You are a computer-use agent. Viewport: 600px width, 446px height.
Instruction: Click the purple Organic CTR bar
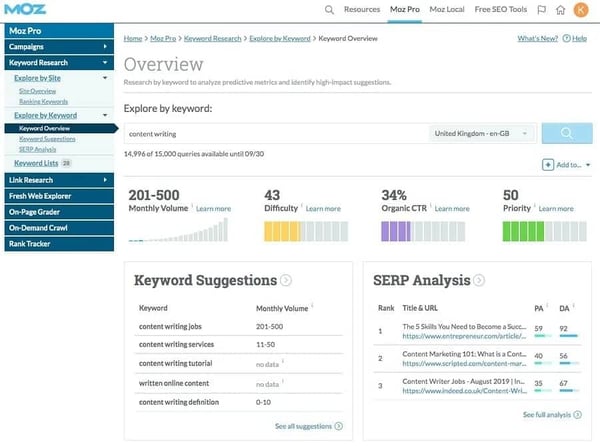423,231
